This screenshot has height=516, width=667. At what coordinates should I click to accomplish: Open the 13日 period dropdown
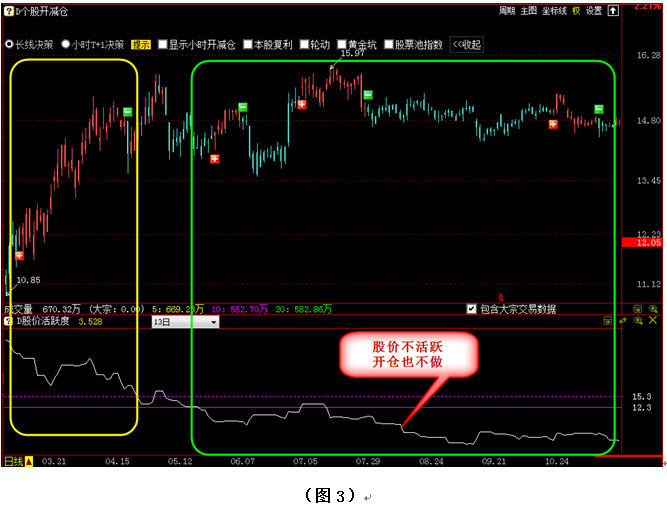[184, 323]
